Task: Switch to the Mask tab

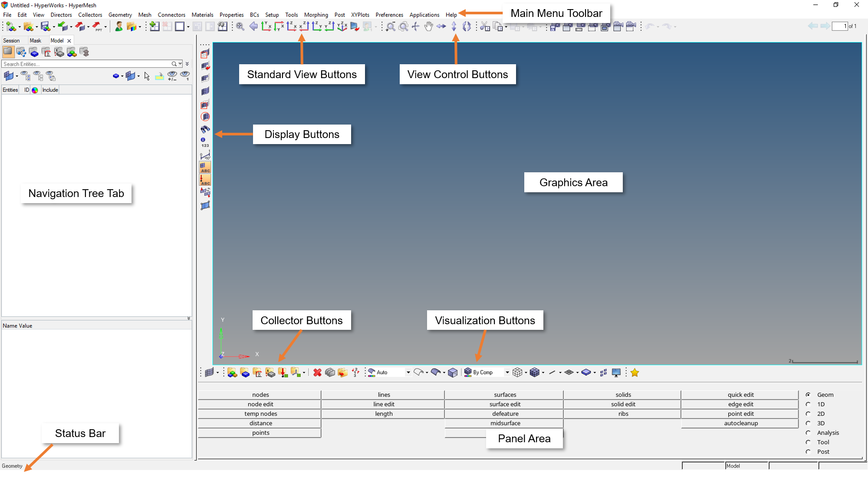Action: click(36, 40)
